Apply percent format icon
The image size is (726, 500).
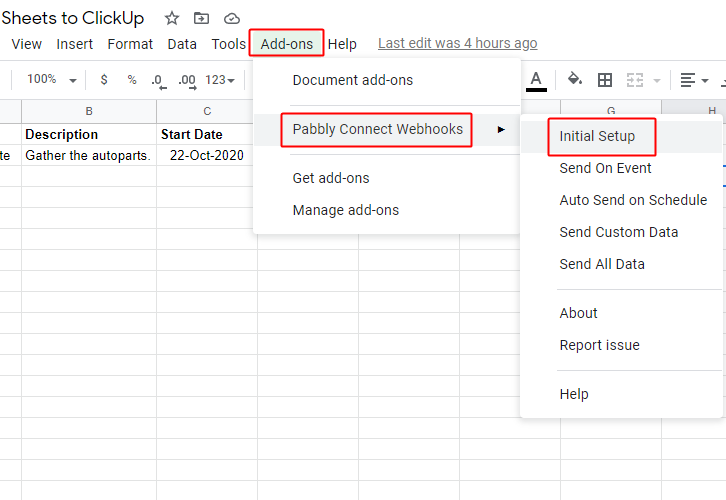click(x=132, y=80)
